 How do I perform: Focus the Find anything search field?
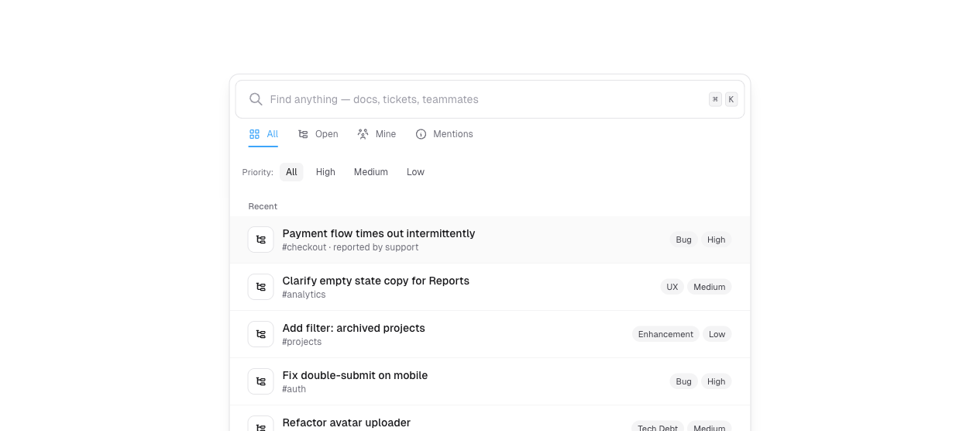click(480, 99)
